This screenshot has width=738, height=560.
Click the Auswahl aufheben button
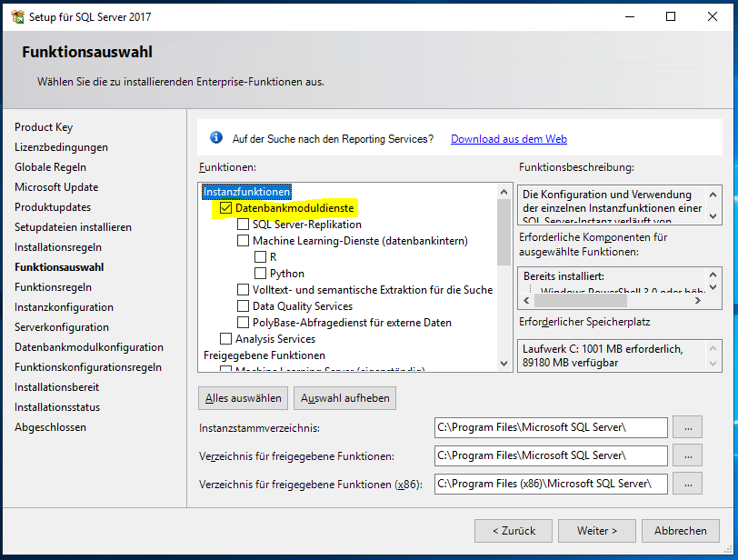345,398
